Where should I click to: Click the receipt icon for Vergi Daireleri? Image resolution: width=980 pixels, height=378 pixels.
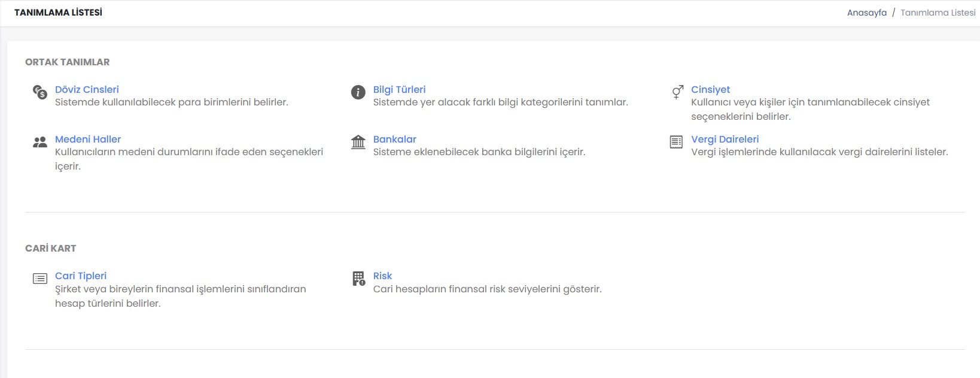click(676, 142)
